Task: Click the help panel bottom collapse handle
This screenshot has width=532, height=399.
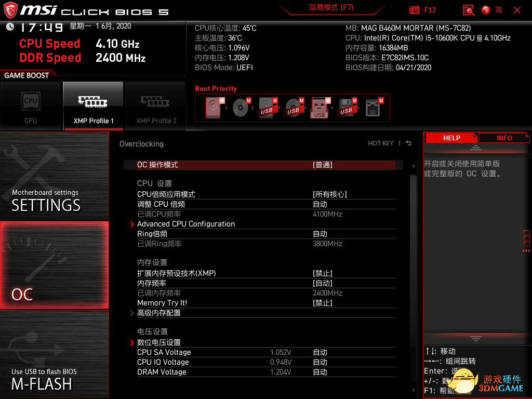Action: tap(476, 338)
